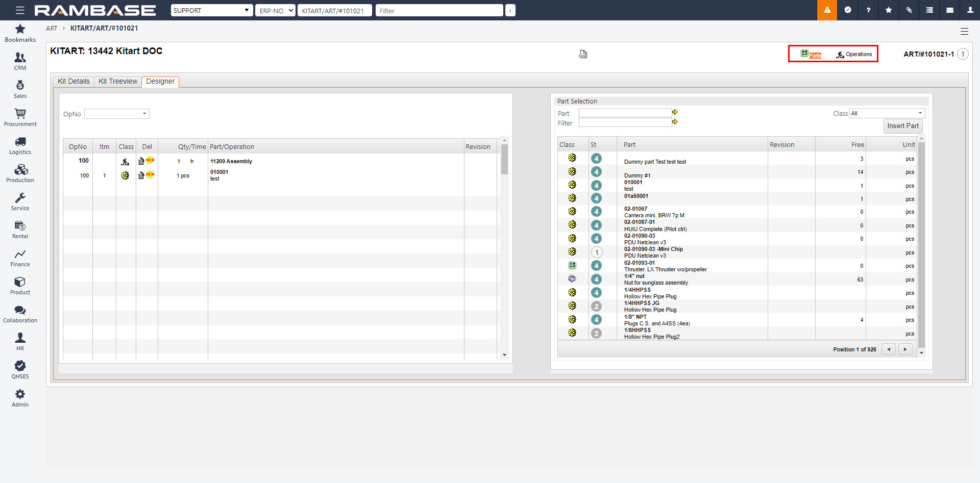Switch part selection to Parts
Viewport: 980px width, 483px height.
point(811,55)
